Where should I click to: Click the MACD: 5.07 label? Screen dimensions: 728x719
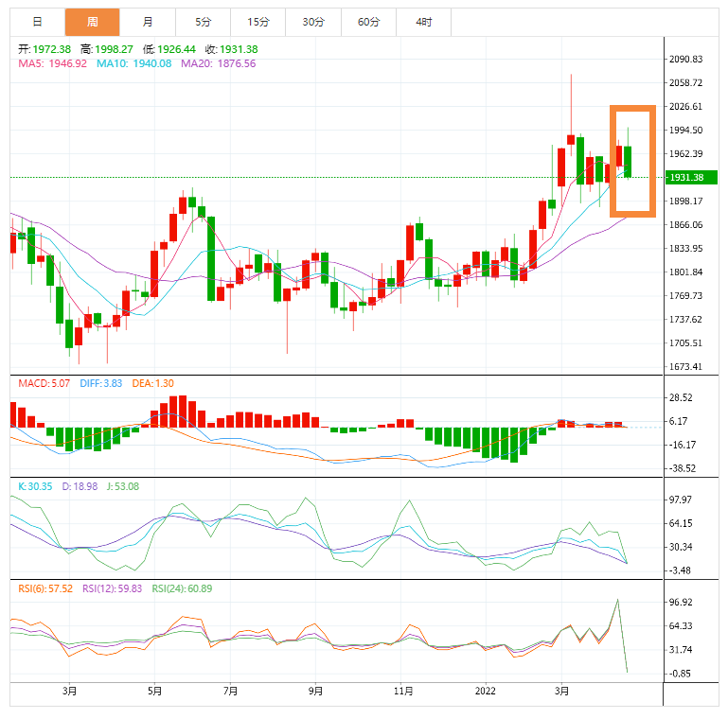(44, 383)
